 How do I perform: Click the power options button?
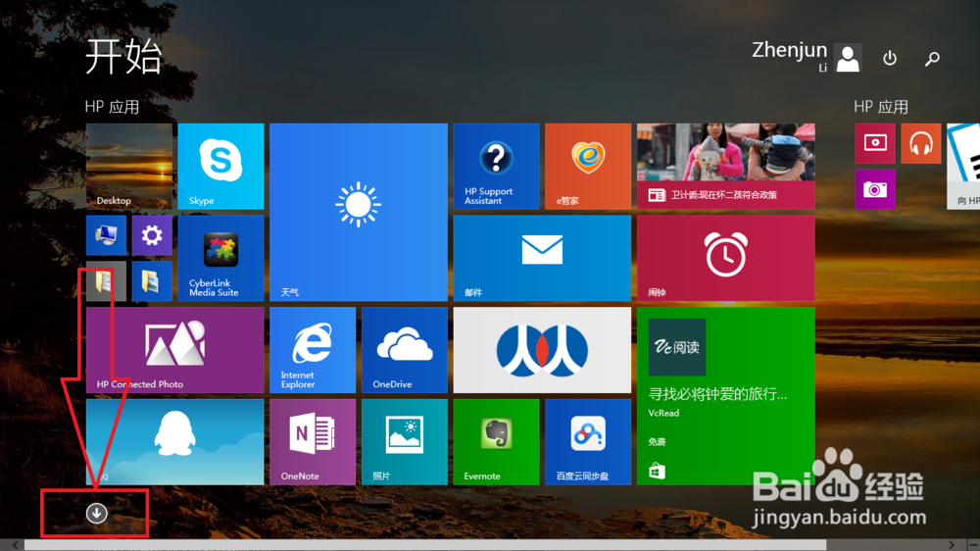pyautogui.click(x=890, y=58)
